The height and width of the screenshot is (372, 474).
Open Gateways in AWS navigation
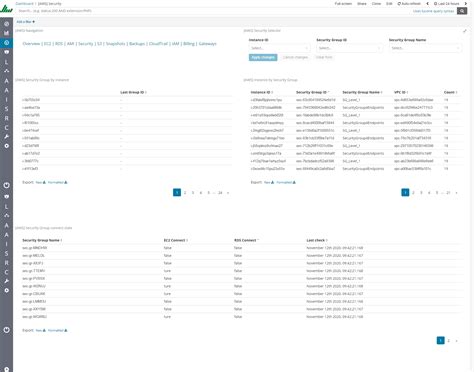click(x=207, y=44)
